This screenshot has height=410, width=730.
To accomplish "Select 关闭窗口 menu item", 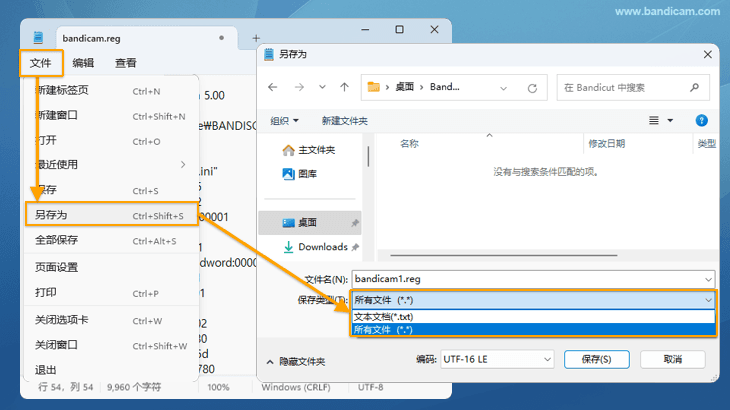I will click(111, 345).
